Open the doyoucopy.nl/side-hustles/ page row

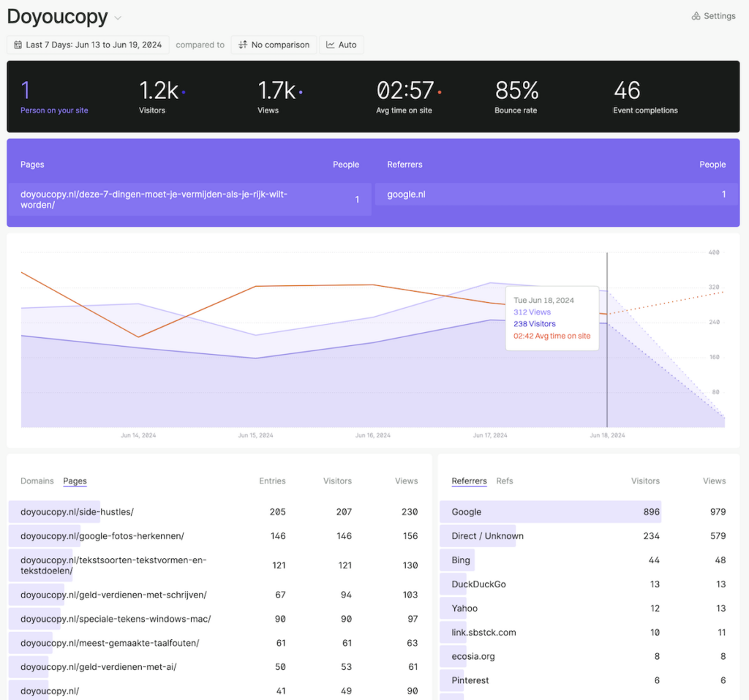(x=77, y=512)
